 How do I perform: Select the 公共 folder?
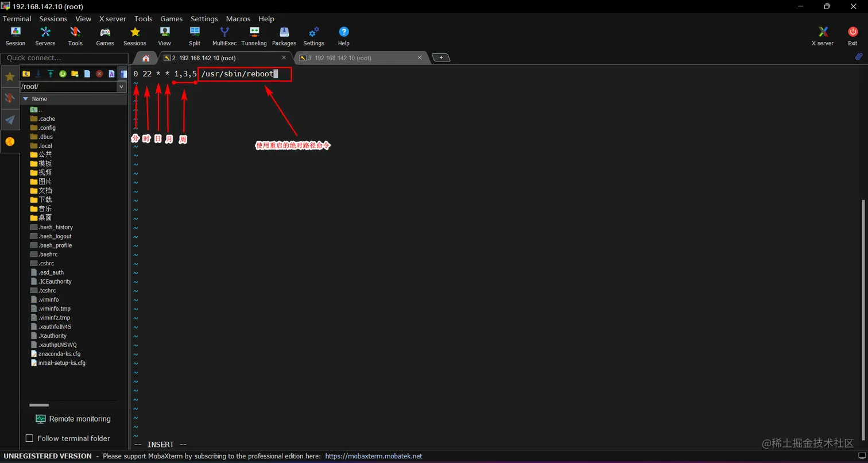pyautogui.click(x=41, y=155)
